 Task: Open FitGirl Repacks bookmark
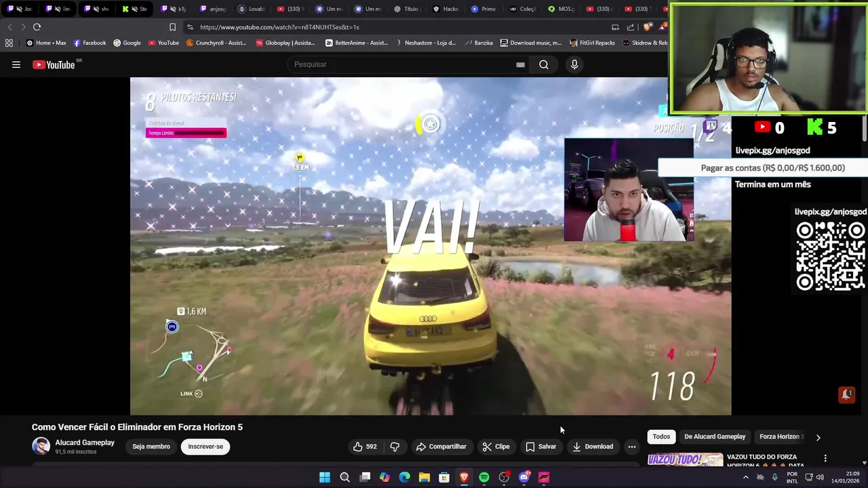click(592, 43)
